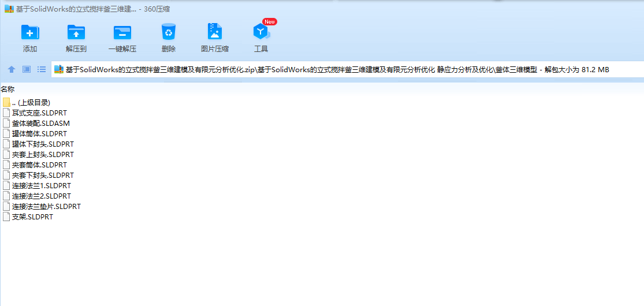
Task: Select the file 连接法兰2.SLDPRT
Action: tap(42, 196)
